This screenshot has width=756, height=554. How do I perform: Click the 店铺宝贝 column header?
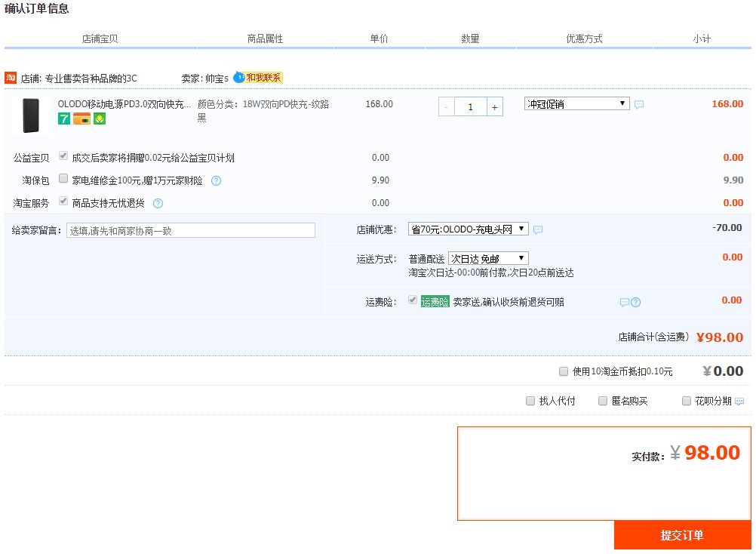point(100,38)
